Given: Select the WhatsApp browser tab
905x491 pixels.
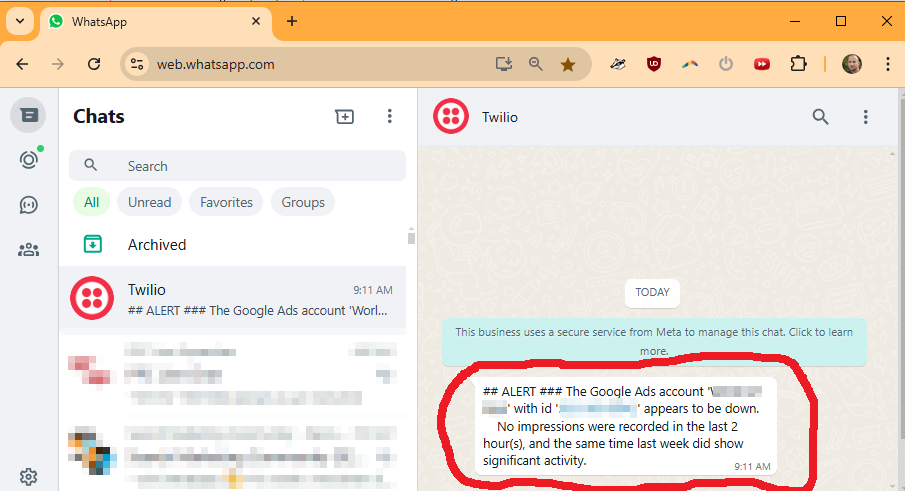Looking at the screenshot, I should click(x=156, y=22).
